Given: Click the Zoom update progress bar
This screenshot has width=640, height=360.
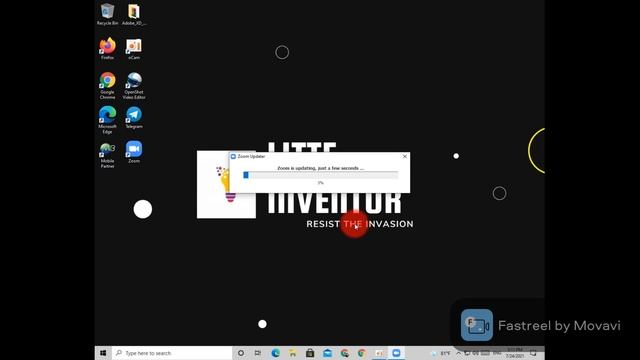Looking at the screenshot, I should coord(320,175).
